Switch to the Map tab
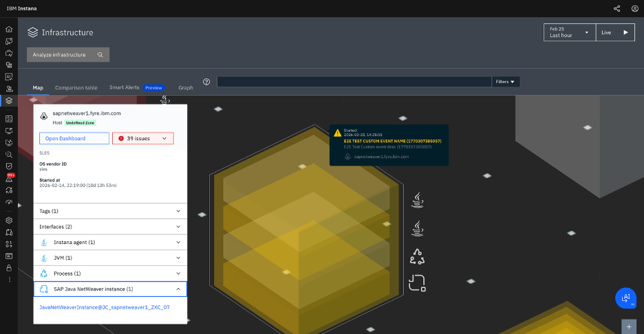 pyautogui.click(x=38, y=88)
